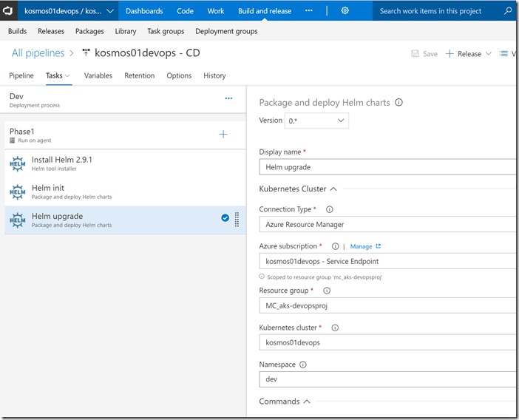The image size is (519, 420).
Task: Click the search magnifier icon
Action: point(508,11)
